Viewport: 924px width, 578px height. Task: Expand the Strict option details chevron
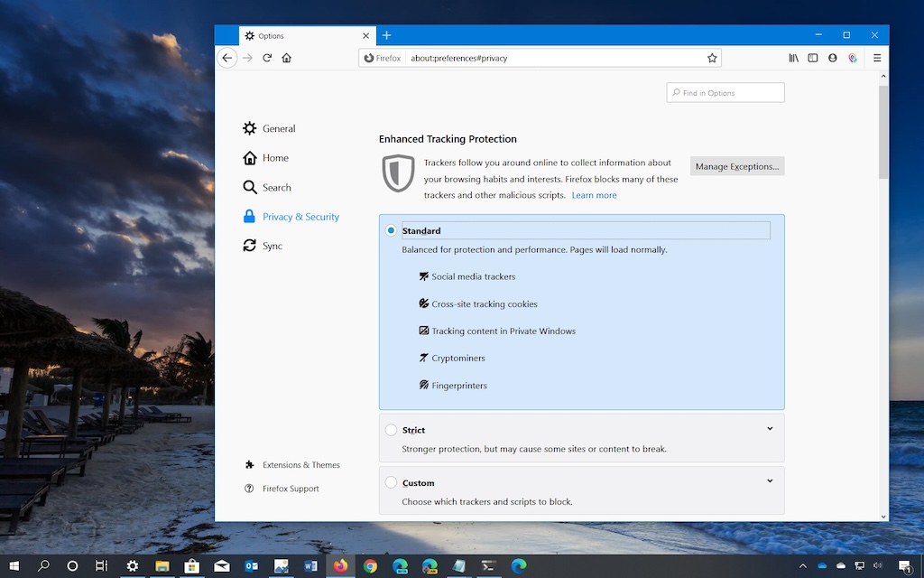pos(770,429)
